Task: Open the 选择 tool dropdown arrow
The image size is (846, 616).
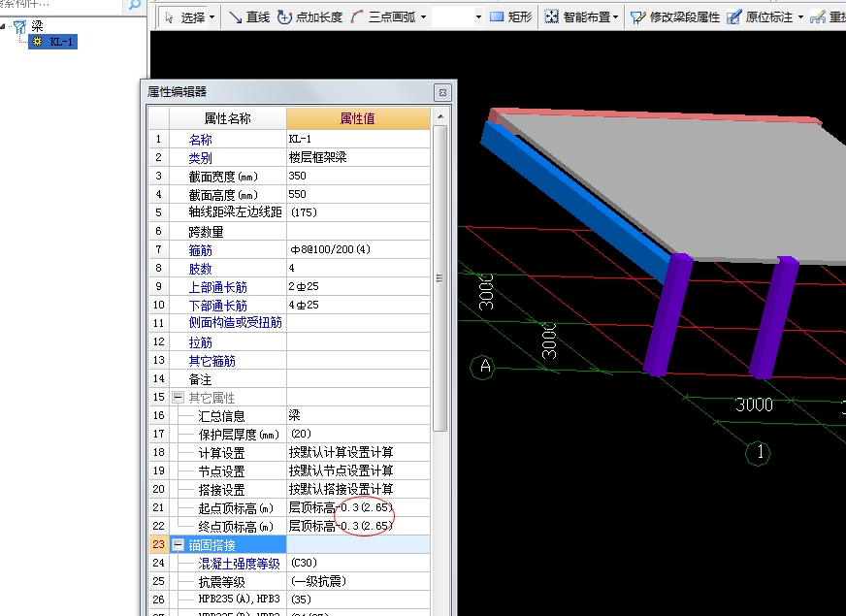Action: [211, 17]
